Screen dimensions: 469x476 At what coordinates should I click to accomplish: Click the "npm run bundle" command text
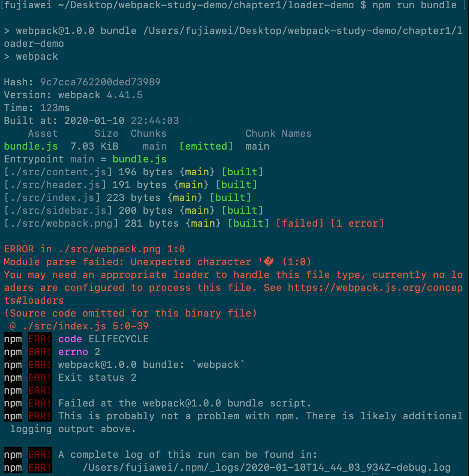[415, 5]
